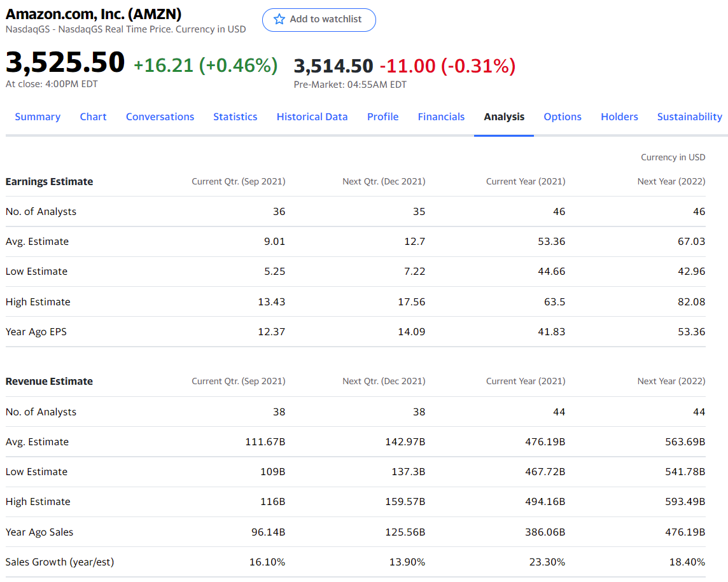Open the Holders tab
Image resolution: width=728 pixels, height=582 pixels.
(619, 116)
